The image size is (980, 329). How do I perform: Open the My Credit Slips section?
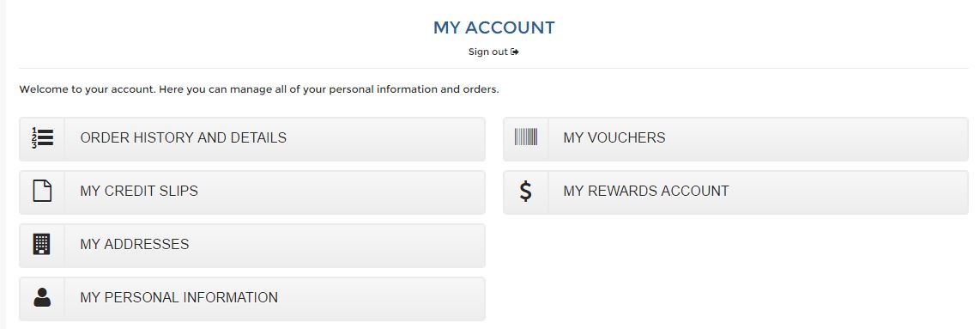(252, 192)
